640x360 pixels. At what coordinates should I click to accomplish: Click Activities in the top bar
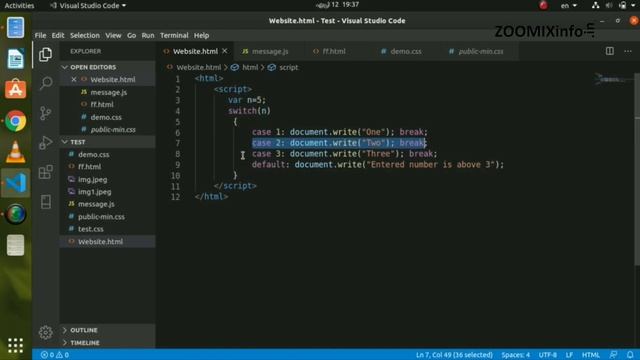[x=19, y=5]
